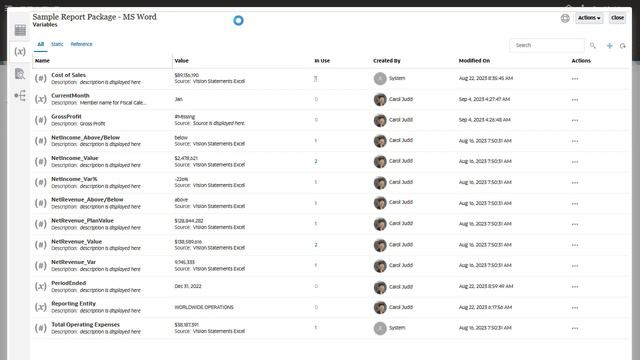Viewport: 640px width, 360px height.
Task: Click the In Use count for Cost of Sales
Action: click(x=316, y=79)
